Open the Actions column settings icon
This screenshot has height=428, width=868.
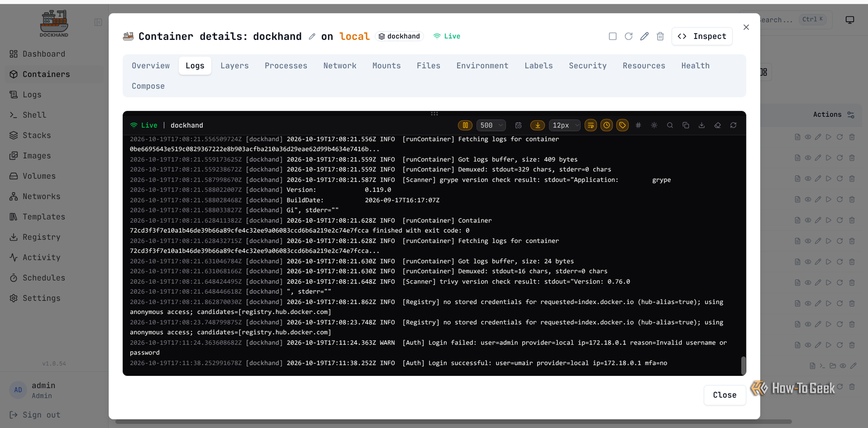851,115
